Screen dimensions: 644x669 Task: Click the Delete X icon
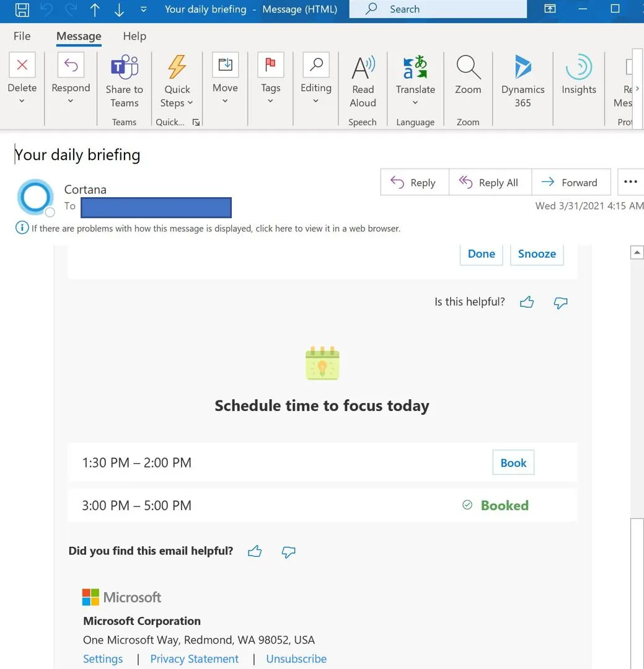(x=22, y=65)
